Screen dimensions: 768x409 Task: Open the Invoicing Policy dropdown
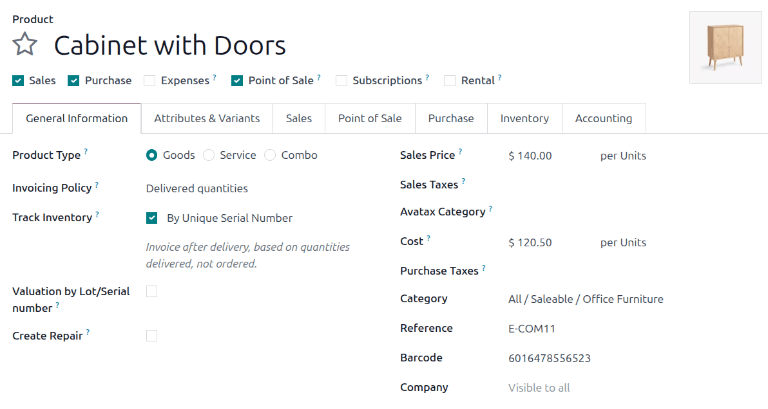tap(197, 187)
